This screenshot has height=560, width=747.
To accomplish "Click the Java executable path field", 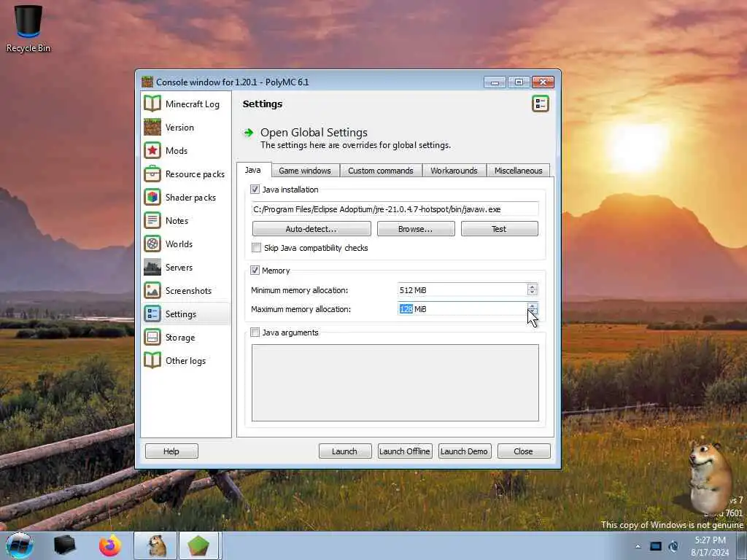I will tap(395, 209).
